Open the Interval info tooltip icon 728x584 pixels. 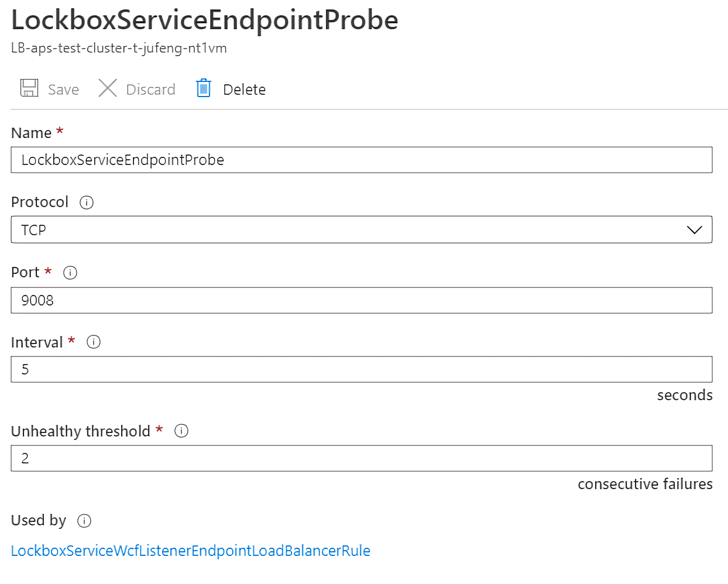(x=94, y=342)
